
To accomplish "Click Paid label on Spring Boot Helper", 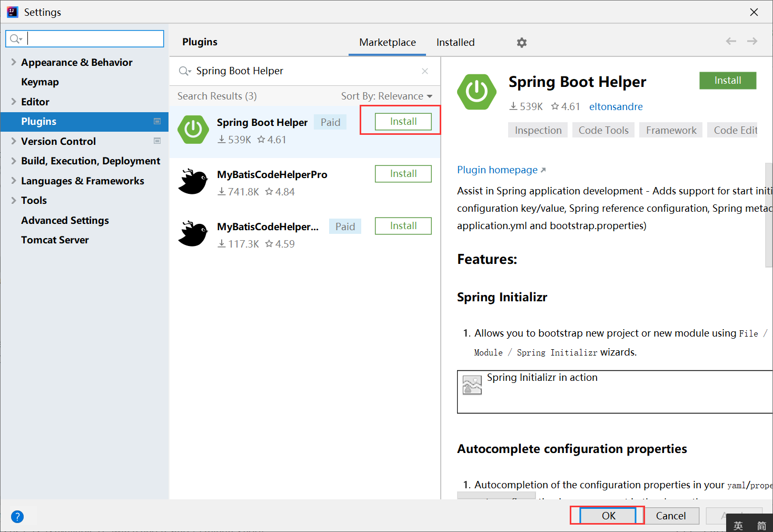I will coord(330,122).
